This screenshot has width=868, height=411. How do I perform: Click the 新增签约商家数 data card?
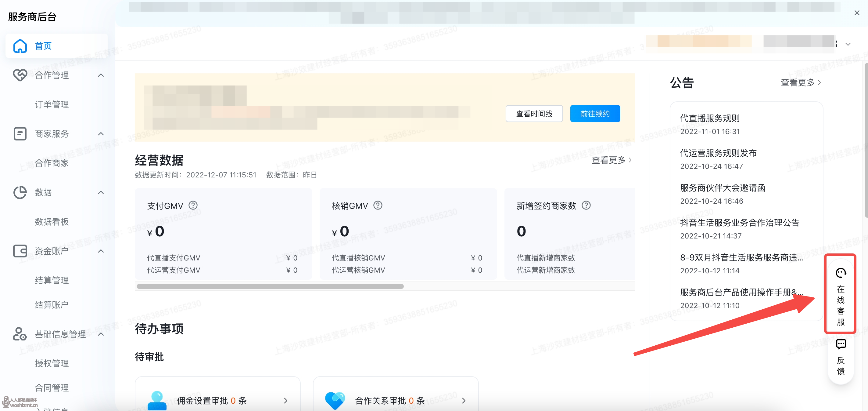pos(569,234)
